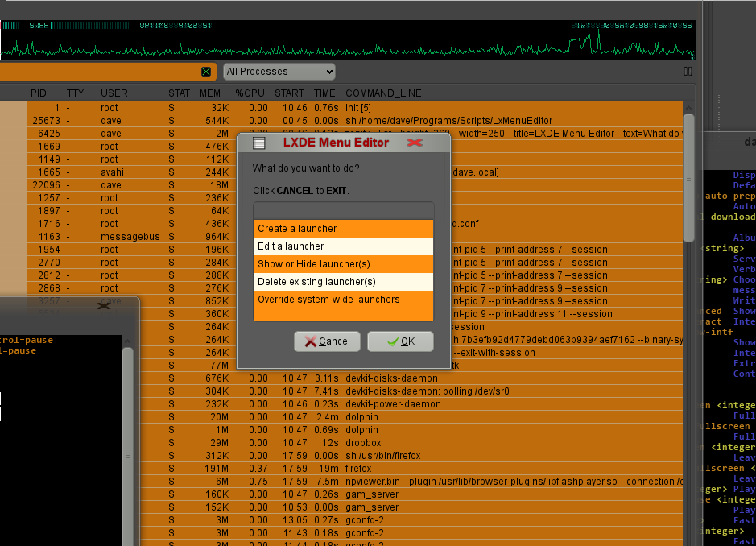The image size is (756, 546).
Task: Sort processes by USER column
Action: click(x=114, y=93)
